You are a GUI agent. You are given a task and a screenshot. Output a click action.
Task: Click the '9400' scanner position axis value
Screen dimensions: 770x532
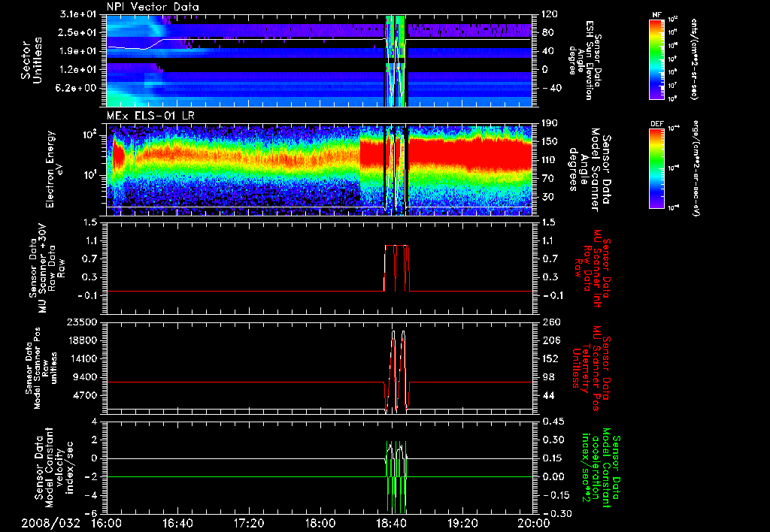coord(86,377)
